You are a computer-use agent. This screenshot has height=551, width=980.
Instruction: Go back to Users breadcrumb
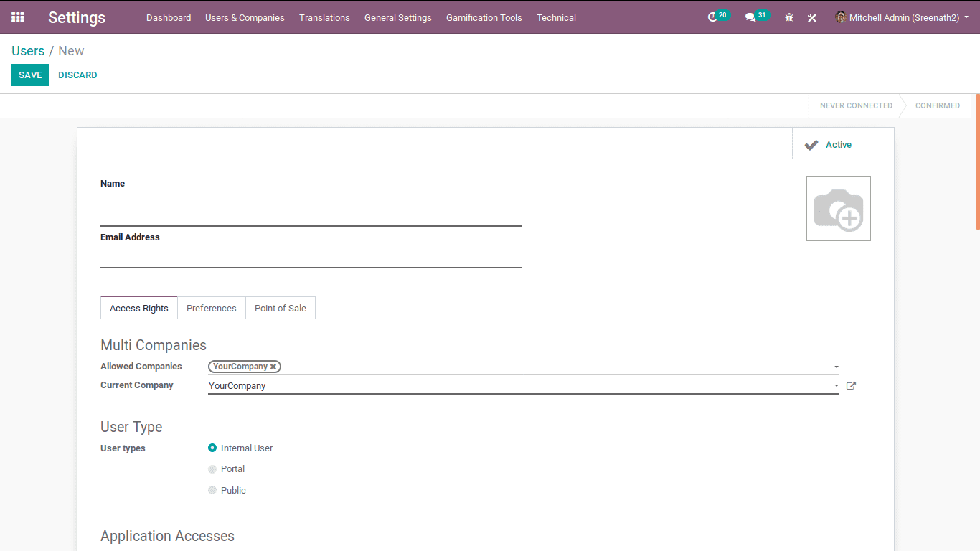click(x=28, y=51)
